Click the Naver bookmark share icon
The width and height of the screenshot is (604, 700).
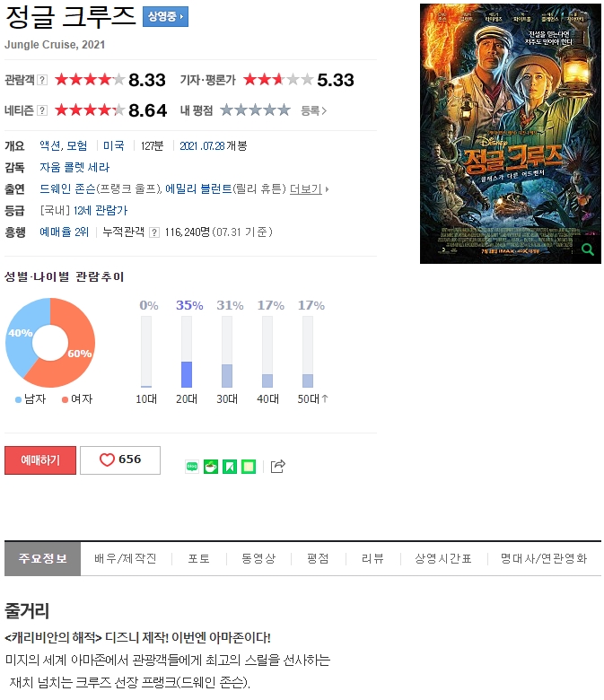pyautogui.click(x=230, y=467)
